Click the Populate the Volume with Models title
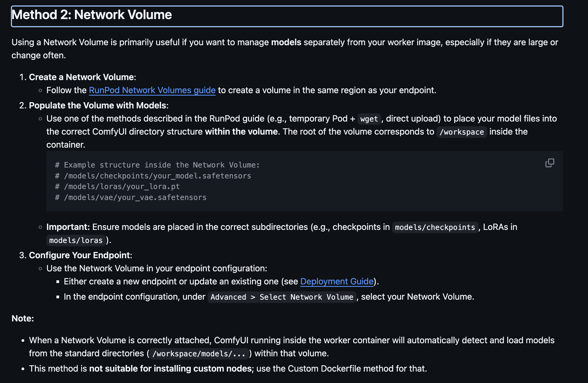Image resolution: width=588 pixels, height=383 pixels. [x=99, y=105]
